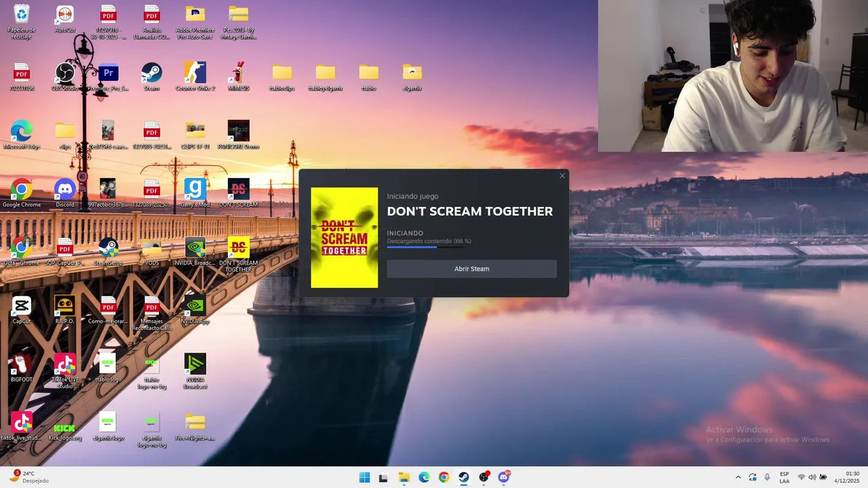Viewport: 868px width, 488px height.
Task: Select the ttabio logo-no-bg file
Action: point(152,371)
